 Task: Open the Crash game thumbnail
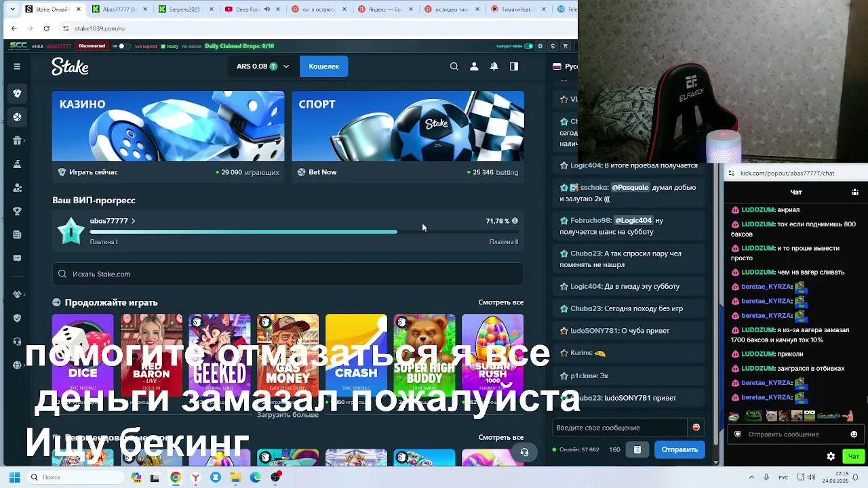point(356,356)
